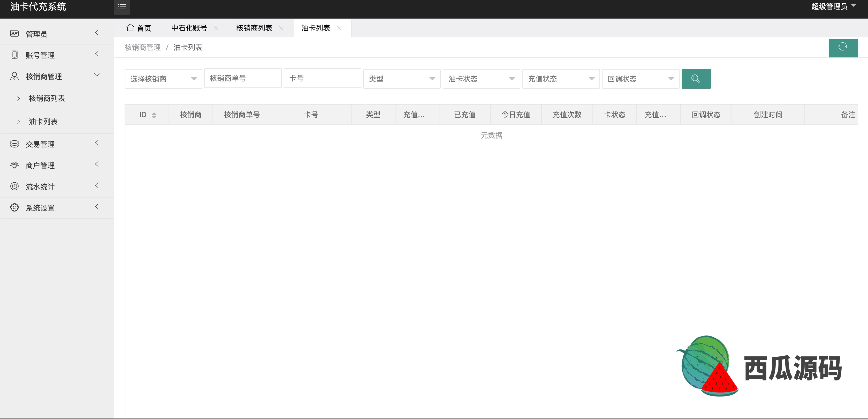The image size is (868, 419).
Task: Click the 核销商管理 user icon
Action: pyautogui.click(x=14, y=76)
